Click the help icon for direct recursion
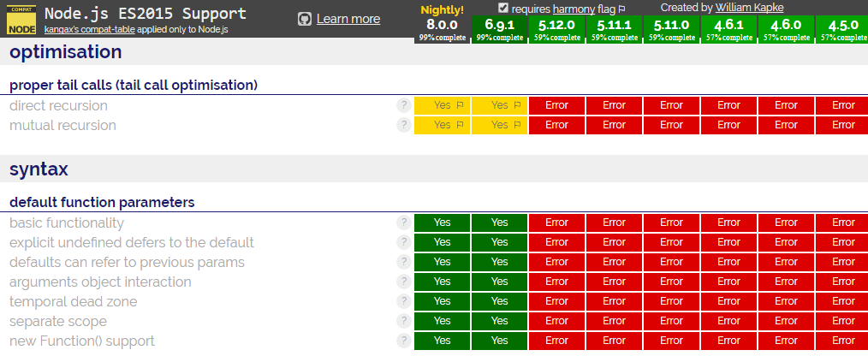Viewport: 868px width, 362px height. click(404, 105)
